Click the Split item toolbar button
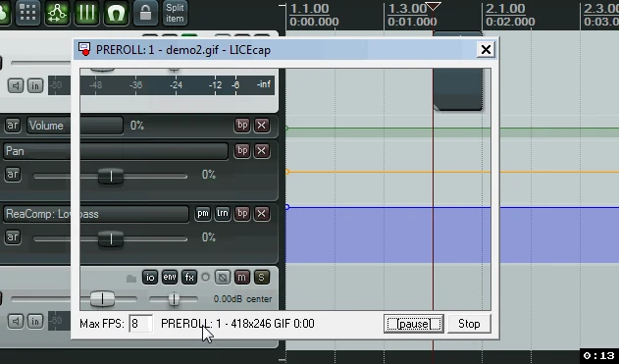The image size is (619, 364). (175, 13)
